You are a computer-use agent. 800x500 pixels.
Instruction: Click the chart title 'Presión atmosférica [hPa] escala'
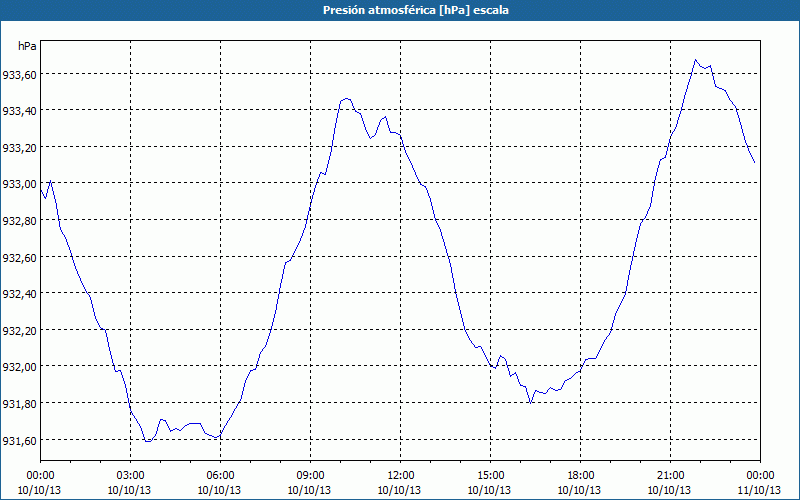[416, 10]
